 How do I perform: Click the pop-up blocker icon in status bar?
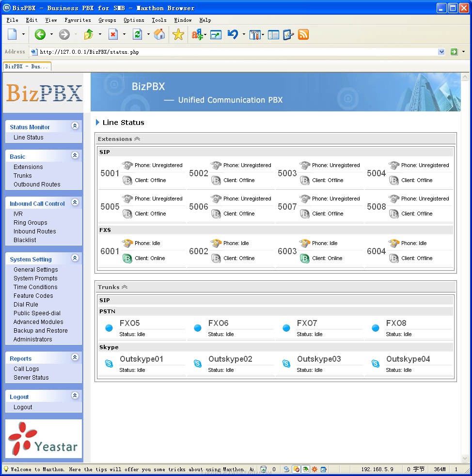point(296,469)
